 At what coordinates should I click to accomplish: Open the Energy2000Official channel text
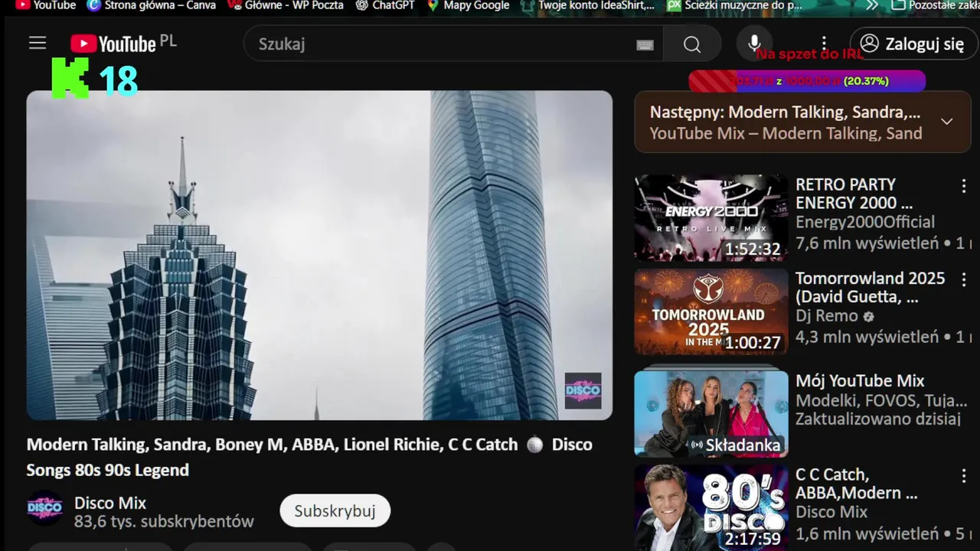click(x=865, y=222)
